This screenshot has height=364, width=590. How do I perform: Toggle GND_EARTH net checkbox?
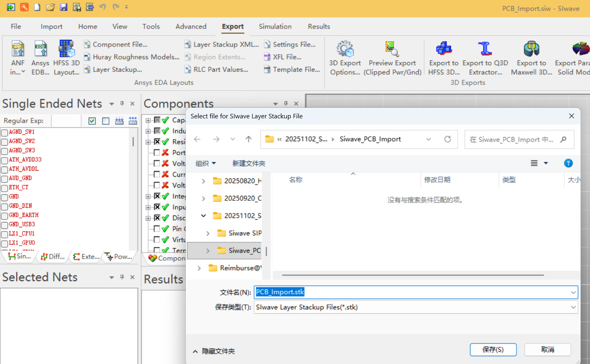pos(4,215)
